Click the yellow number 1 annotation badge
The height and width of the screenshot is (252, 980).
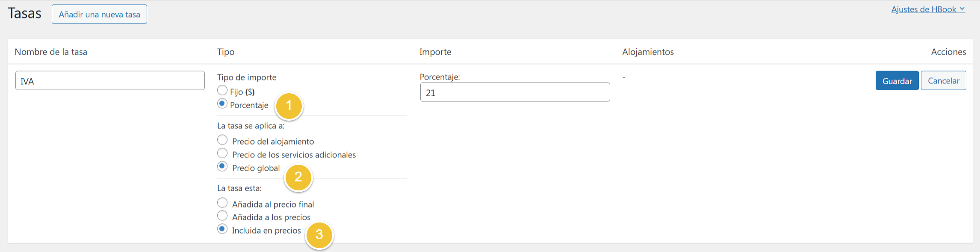click(289, 106)
